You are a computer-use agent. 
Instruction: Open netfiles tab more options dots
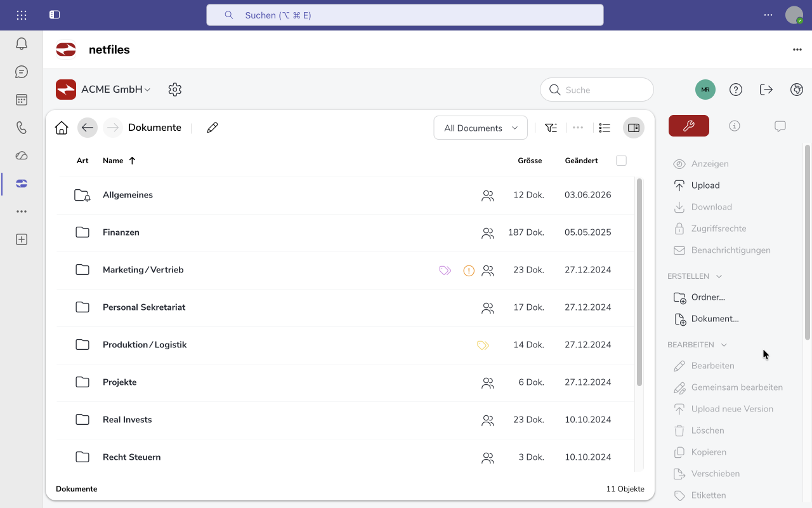click(x=797, y=50)
